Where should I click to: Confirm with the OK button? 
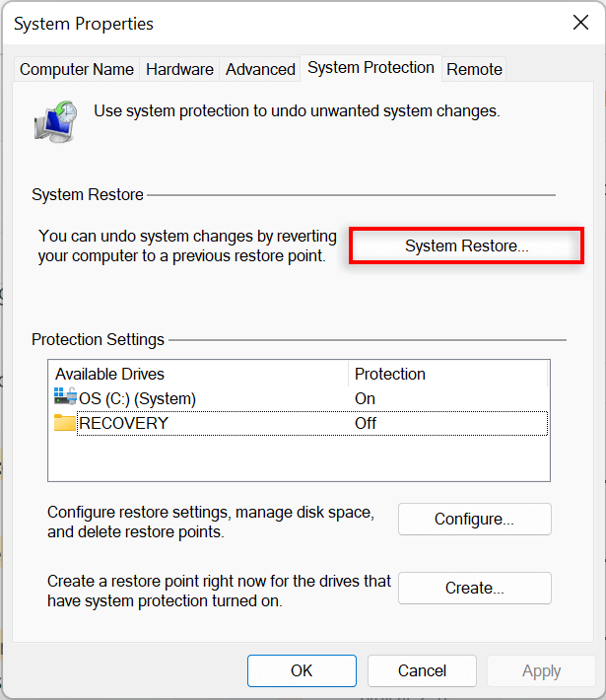click(x=302, y=670)
